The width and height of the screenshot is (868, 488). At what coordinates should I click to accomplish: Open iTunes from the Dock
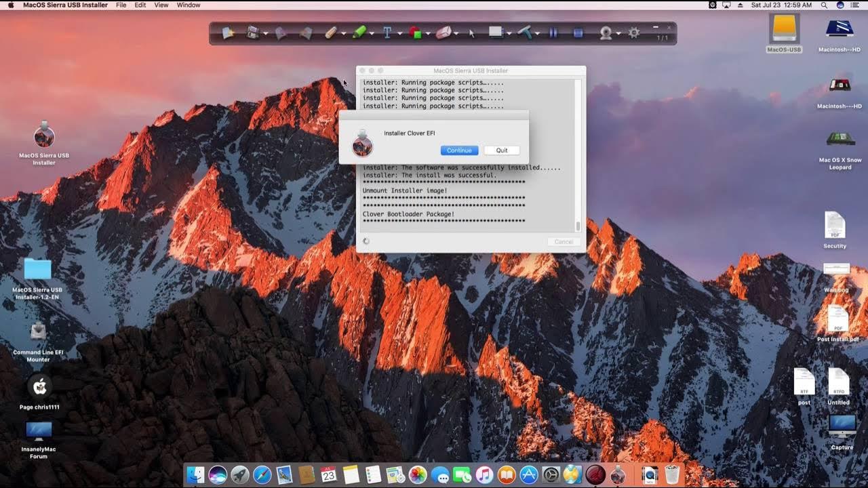(484, 474)
